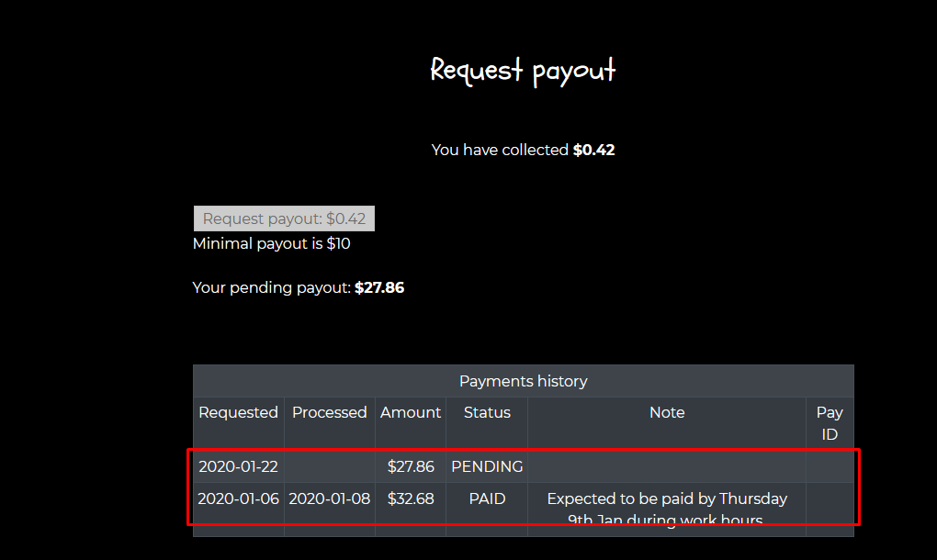Click the Status column header
937x560 pixels.
[x=487, y=412]
